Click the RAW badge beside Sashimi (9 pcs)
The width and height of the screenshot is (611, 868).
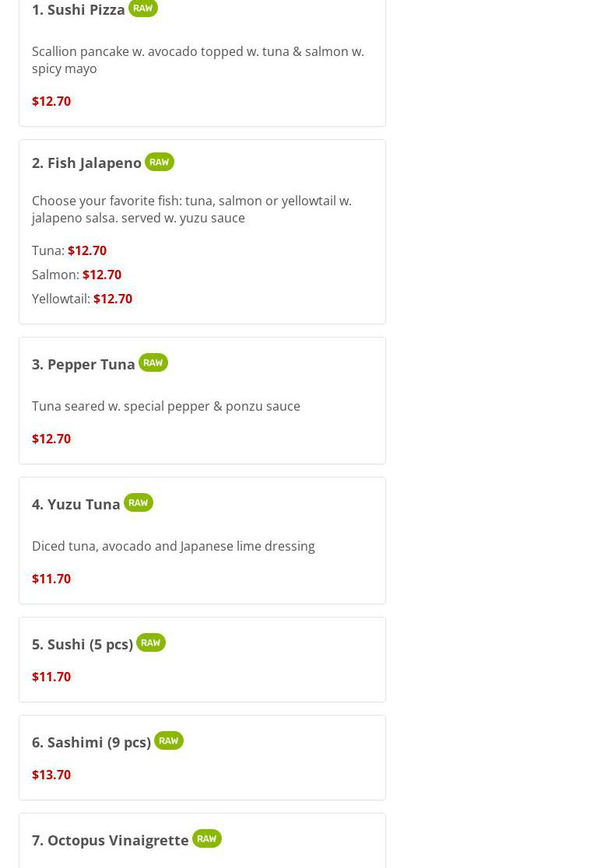(168, 740)
